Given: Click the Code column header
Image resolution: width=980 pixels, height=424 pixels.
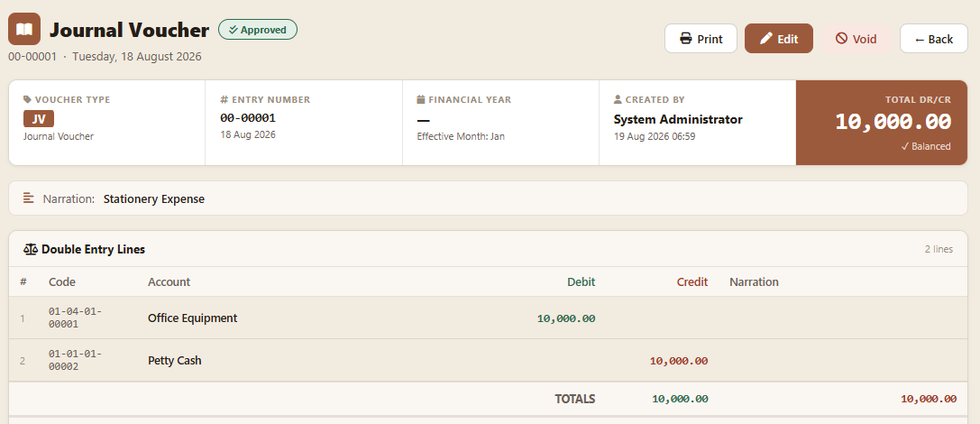Looking at the screenshot, I should (62, 282).
